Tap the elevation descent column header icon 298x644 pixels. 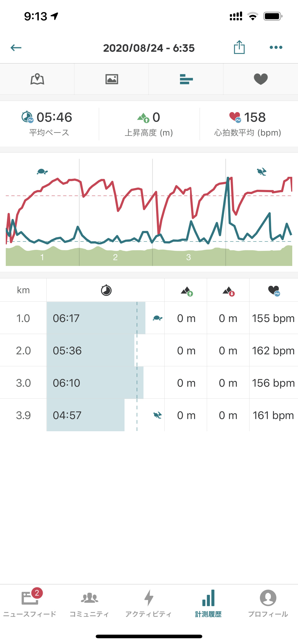click(x=228, y=291)
